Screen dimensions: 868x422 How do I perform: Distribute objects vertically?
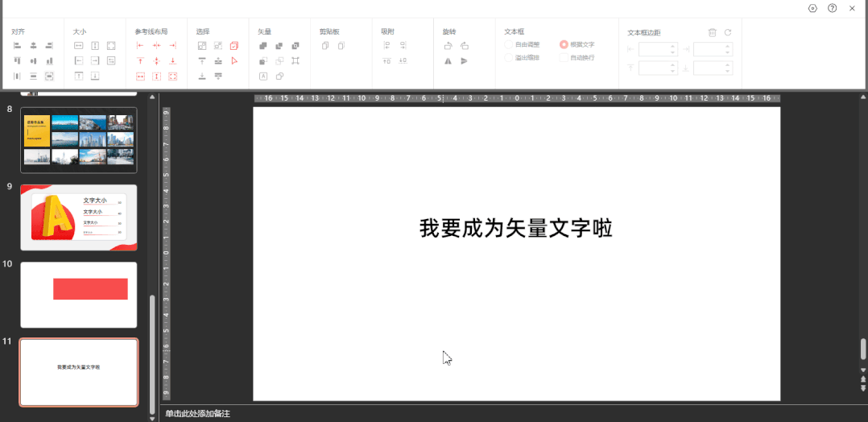[x=33, y=76]
